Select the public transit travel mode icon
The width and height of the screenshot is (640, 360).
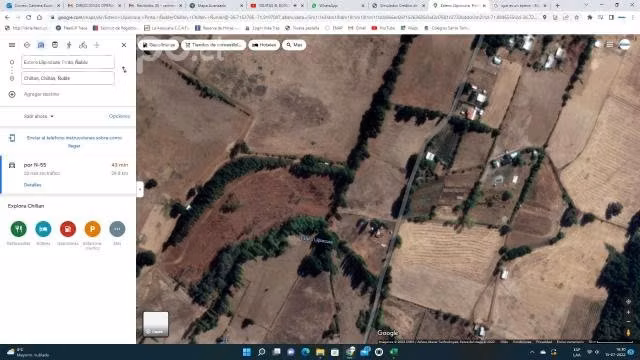coord(55,45)
